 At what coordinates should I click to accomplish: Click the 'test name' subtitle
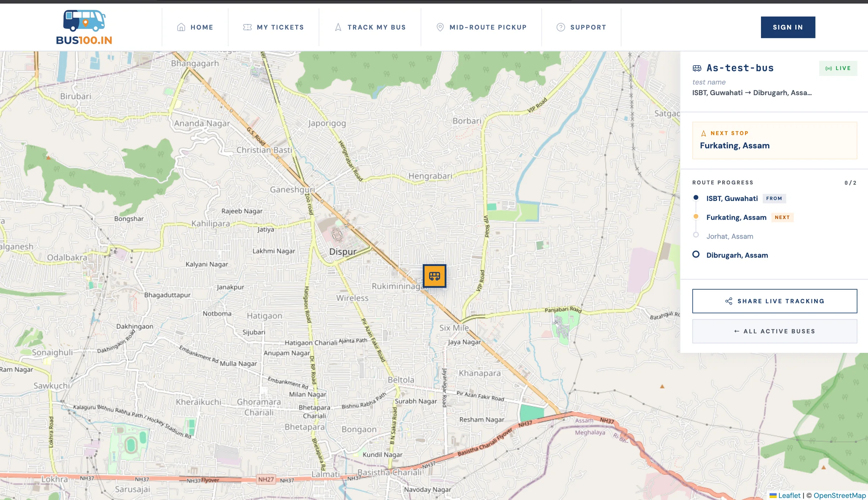(x=709, y=82)
